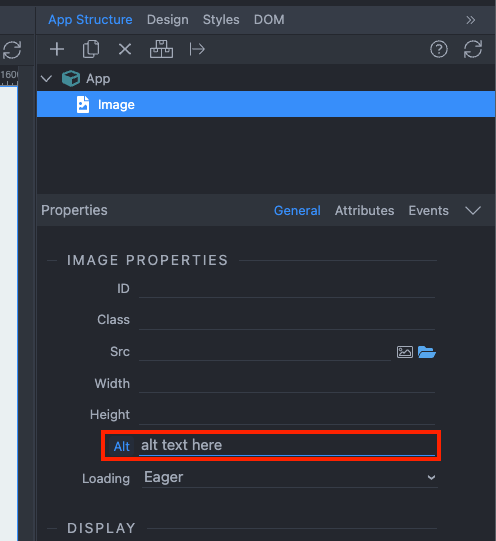Click the App Structure refresh icon
The height and width of the screenshot is (541, 496).
(473, 49)
